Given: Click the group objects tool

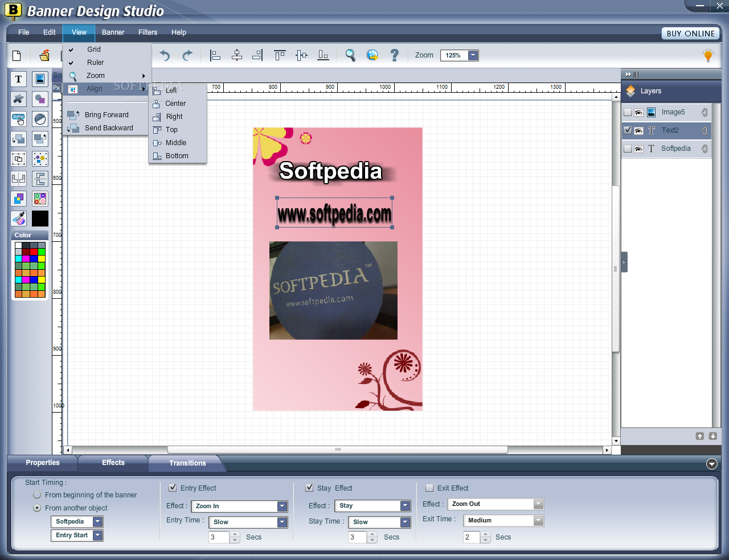Looking at the screenshot, I should [19, 159].
